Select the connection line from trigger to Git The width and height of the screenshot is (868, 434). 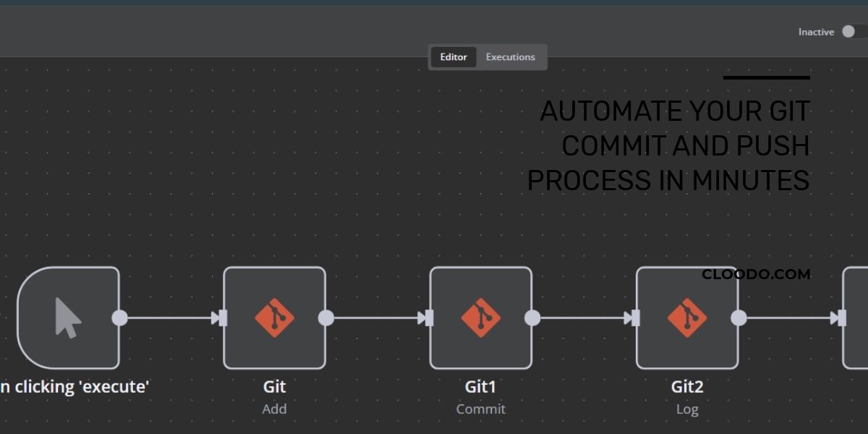(x=169, y=318)
